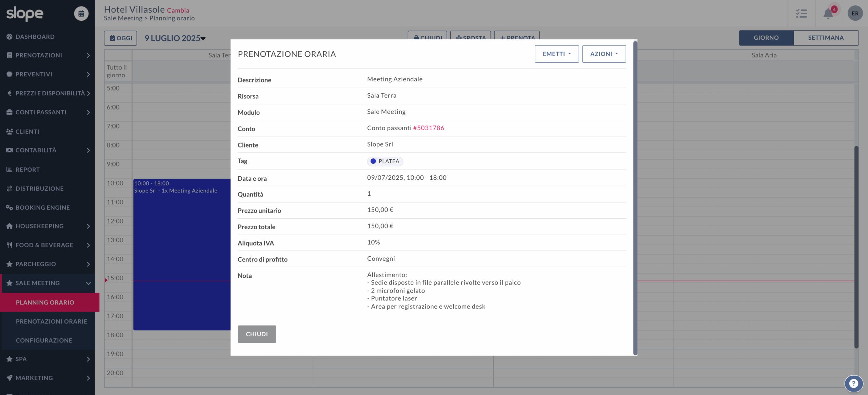
Task: Click the Oggi button
Action: [x=120, y=38]
